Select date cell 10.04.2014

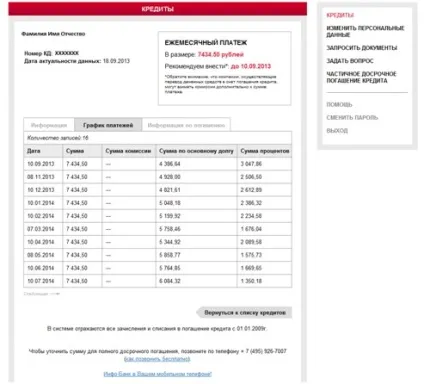coord(41,242)
